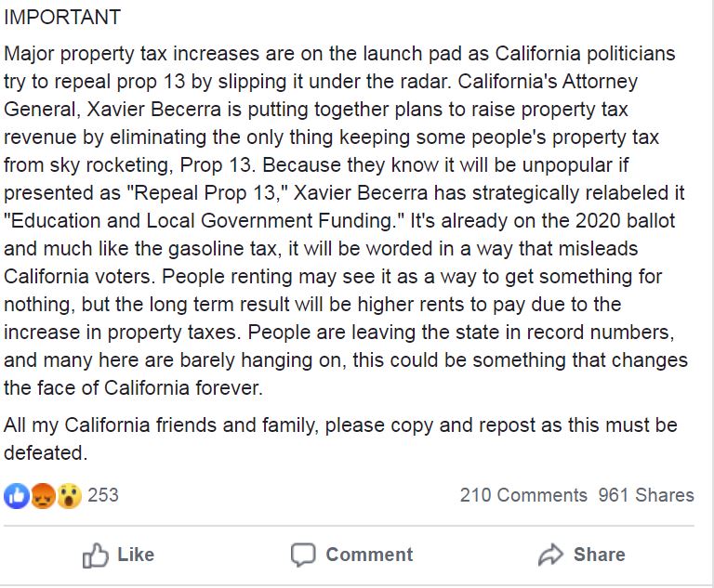Screen dimensions: 714x588
Task: View the 210 Comments
Action: pos(522,495)
